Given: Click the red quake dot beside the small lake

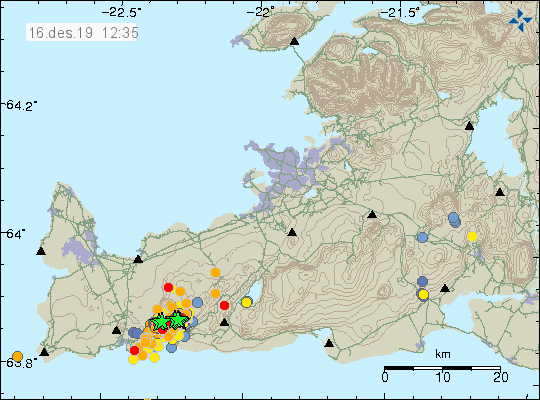Looking at the screenshot, I should [x=224, y=305].
